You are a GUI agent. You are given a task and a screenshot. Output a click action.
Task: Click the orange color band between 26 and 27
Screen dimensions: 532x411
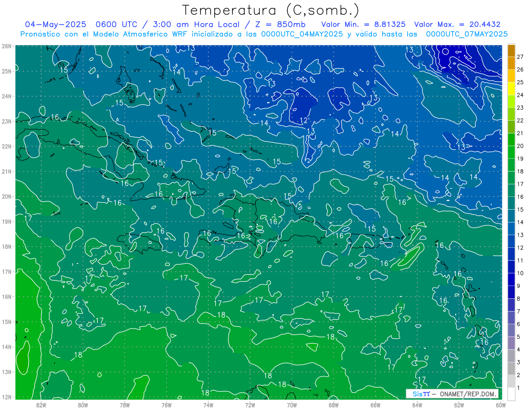pos(512,63)
